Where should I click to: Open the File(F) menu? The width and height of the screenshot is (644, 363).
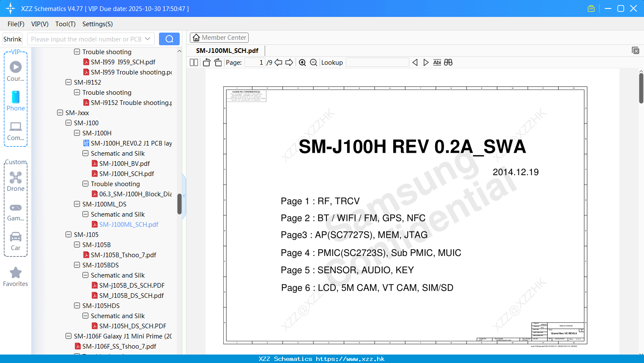(16, 24)
